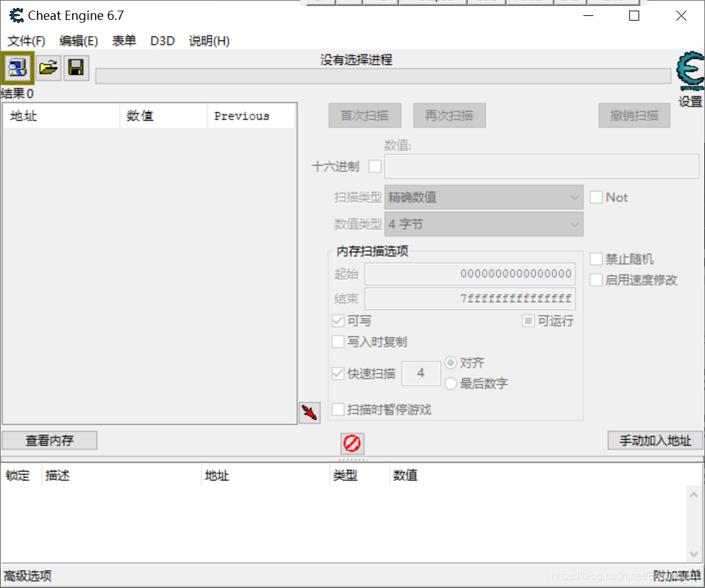Open the 文件(F) menu

pos(26,41)
